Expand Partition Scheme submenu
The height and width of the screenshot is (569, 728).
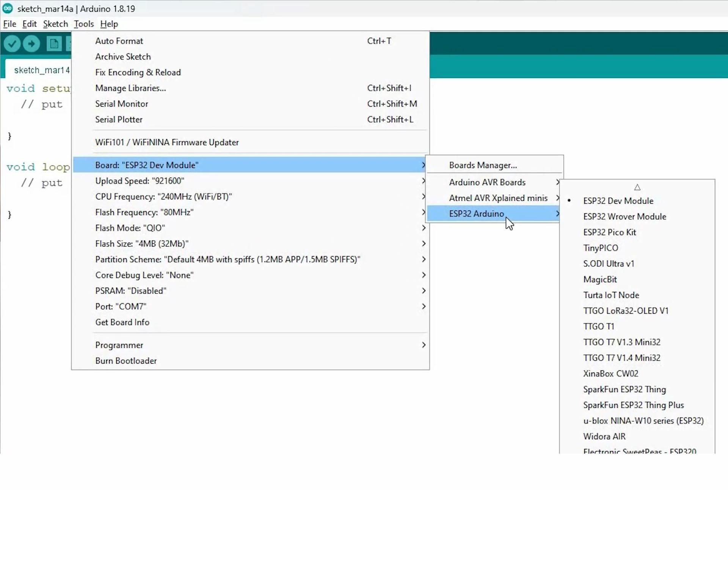(x=250, y=259)
